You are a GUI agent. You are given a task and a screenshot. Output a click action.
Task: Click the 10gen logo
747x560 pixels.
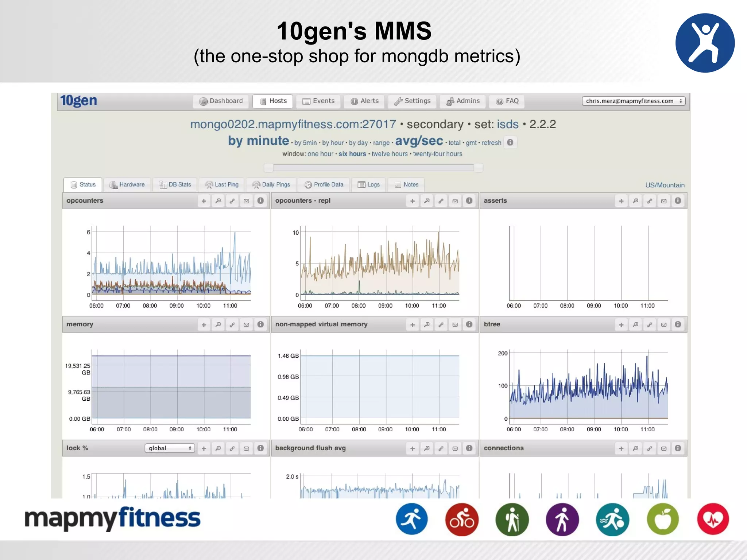point(79,101)
